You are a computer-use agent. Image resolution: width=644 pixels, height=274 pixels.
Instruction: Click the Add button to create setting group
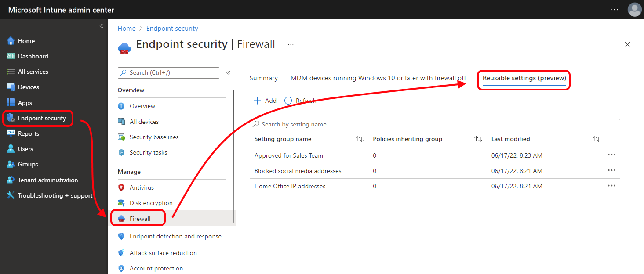click(x=265, y=100)
